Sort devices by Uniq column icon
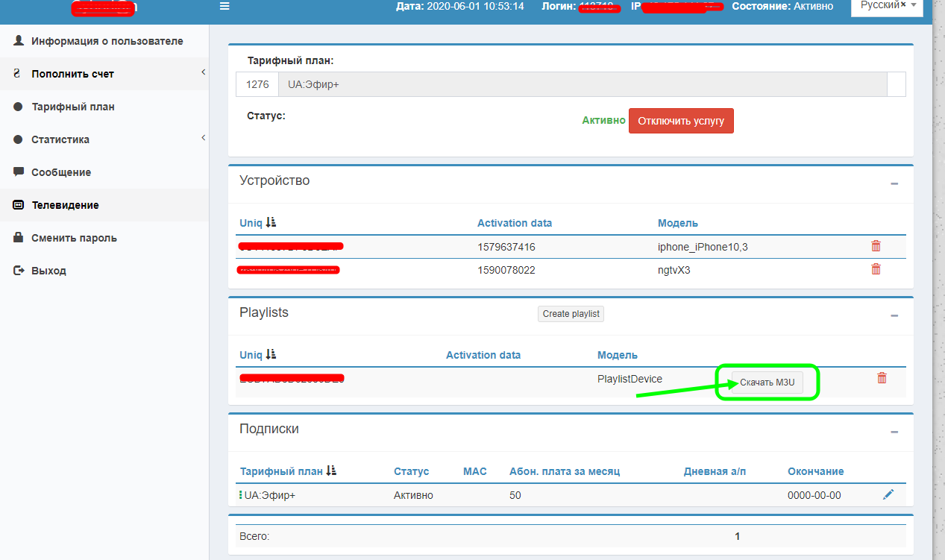The height and width of the screenshot is (560, 945). 271,223
